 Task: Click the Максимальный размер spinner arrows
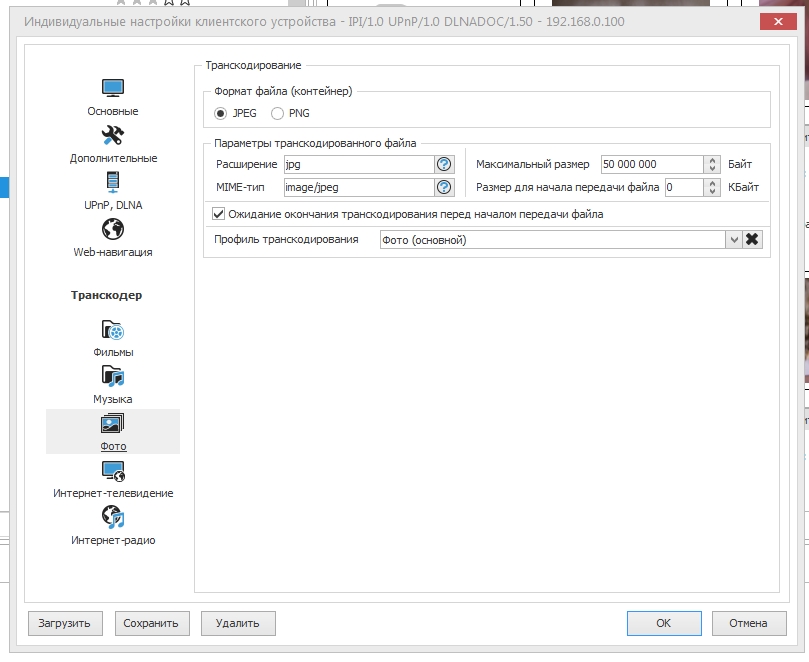(712, 165)
